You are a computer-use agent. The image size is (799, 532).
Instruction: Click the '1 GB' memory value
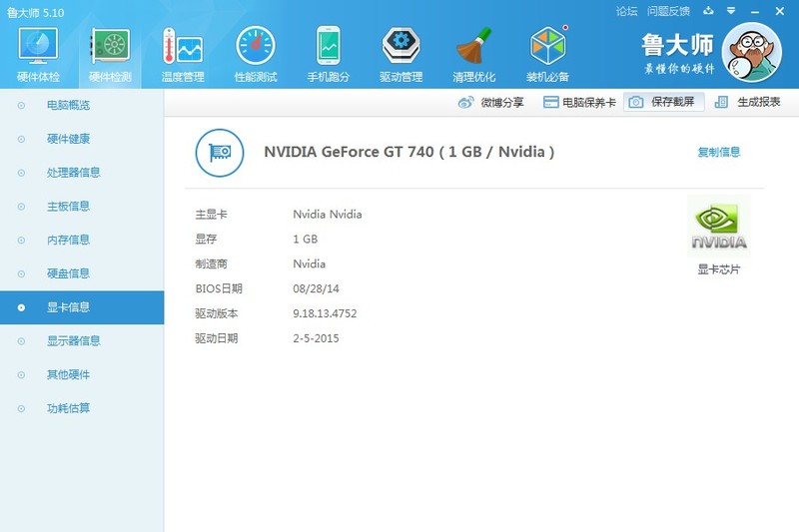coord(306,240)
